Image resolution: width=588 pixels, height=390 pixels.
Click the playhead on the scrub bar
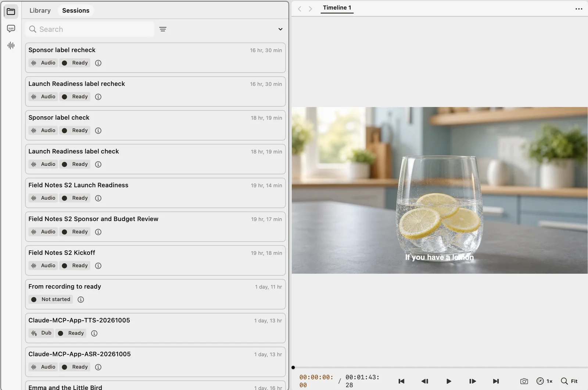pos(293,367)
